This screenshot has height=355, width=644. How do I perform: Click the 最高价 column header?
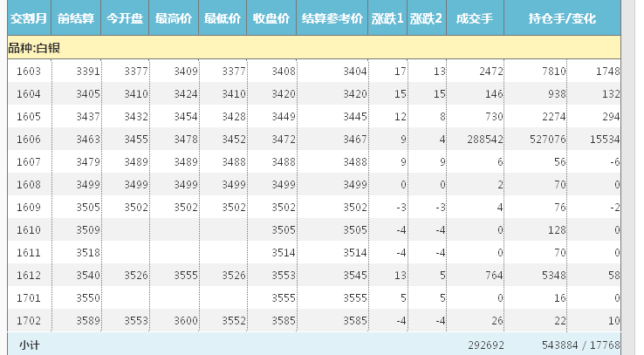(173, 18)
